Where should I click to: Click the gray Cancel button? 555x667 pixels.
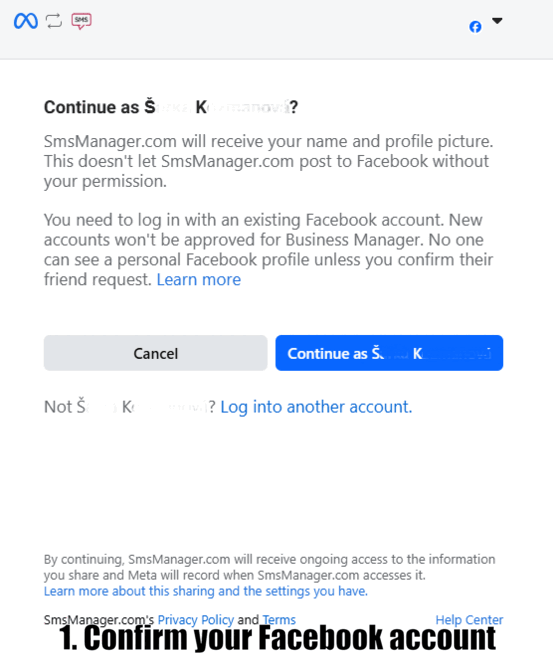(x=156, y=354)
